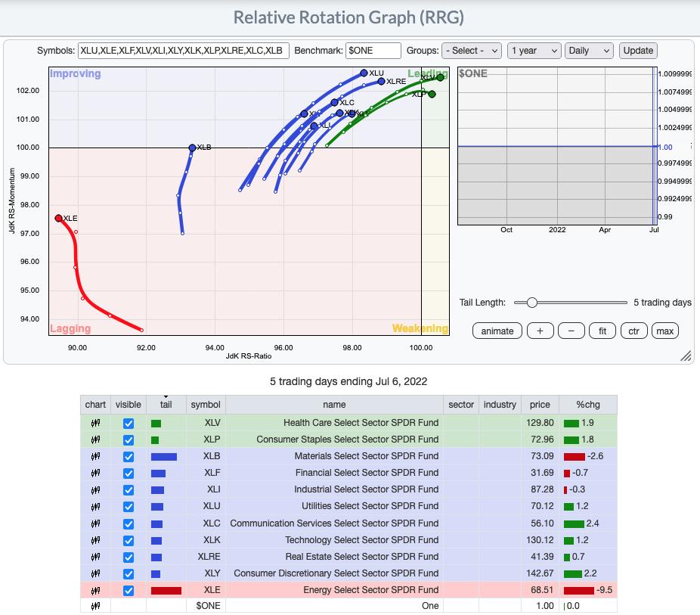Click the XLU data point on graph

[364, 73]
